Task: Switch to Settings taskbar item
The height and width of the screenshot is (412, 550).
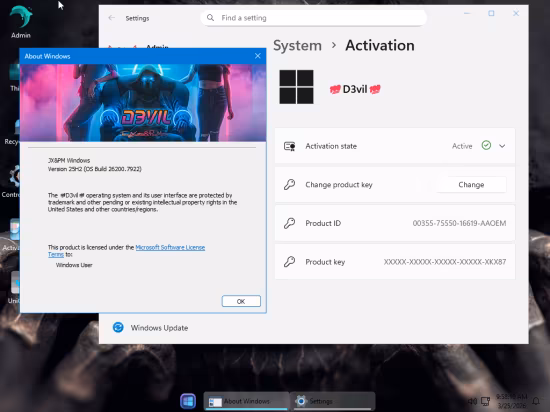Action: click(x=333, y=401)
